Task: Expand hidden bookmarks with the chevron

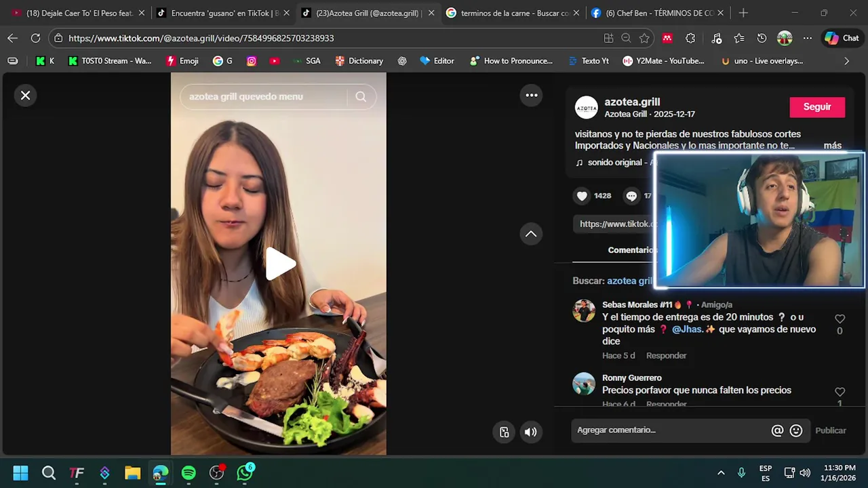Action: click(846, 61)
